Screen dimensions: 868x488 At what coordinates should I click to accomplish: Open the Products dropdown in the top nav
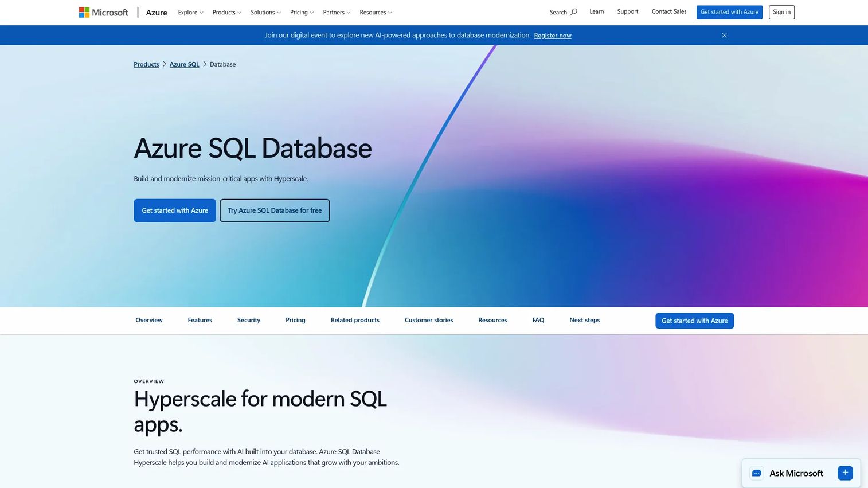(x=227, y=12)
